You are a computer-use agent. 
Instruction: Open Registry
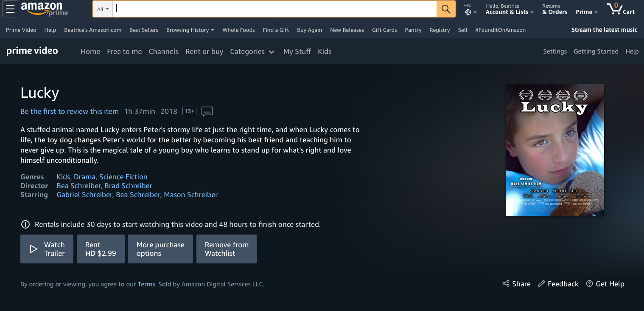[x=440, y=30]
